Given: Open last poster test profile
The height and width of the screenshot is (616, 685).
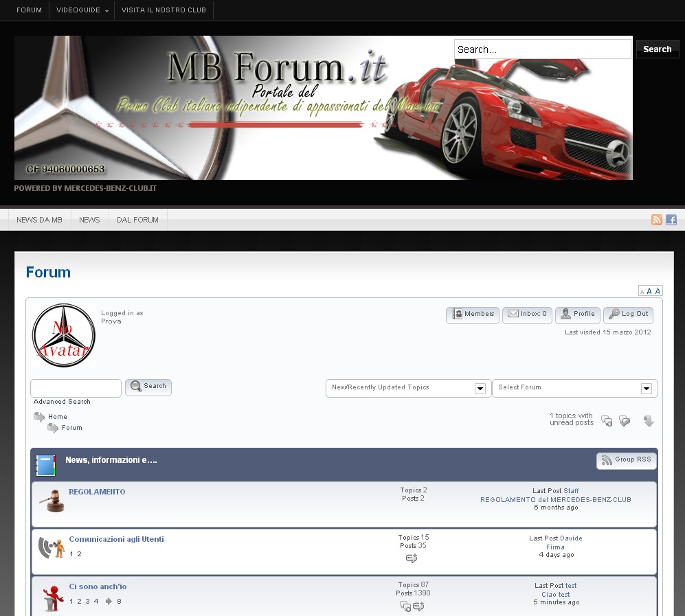Looking at the screenshot, I should (x=571, y=586).
